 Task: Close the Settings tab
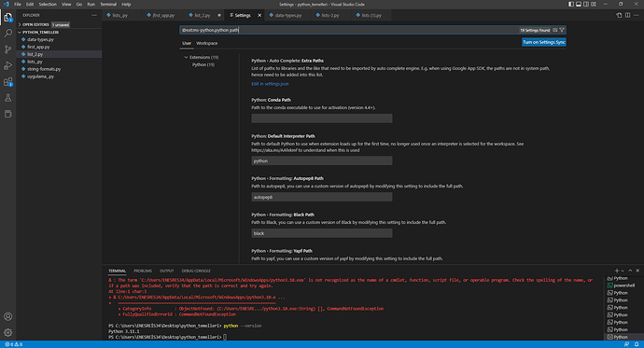[x=259, y=15]
